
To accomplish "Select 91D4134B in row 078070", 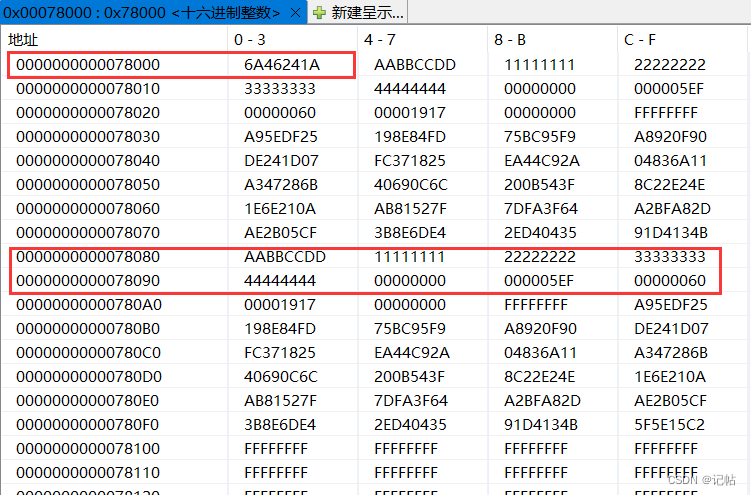I will (x=671, y=233).
